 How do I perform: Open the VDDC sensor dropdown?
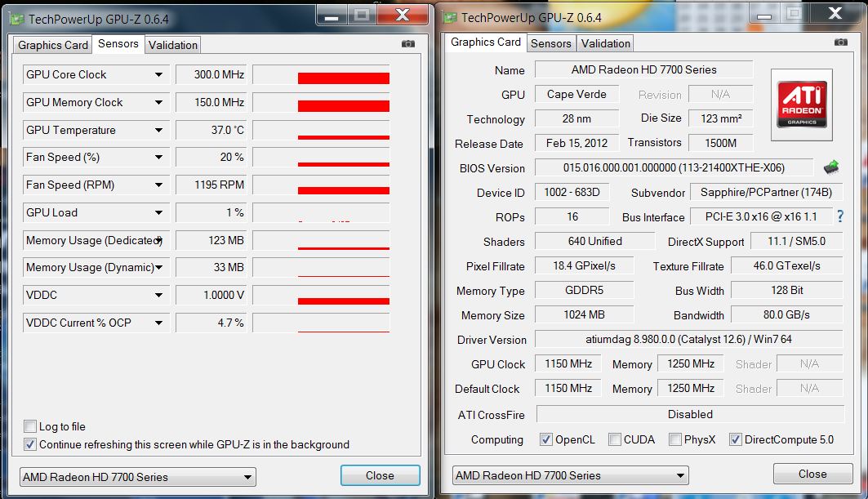click(x=159, y=295)
